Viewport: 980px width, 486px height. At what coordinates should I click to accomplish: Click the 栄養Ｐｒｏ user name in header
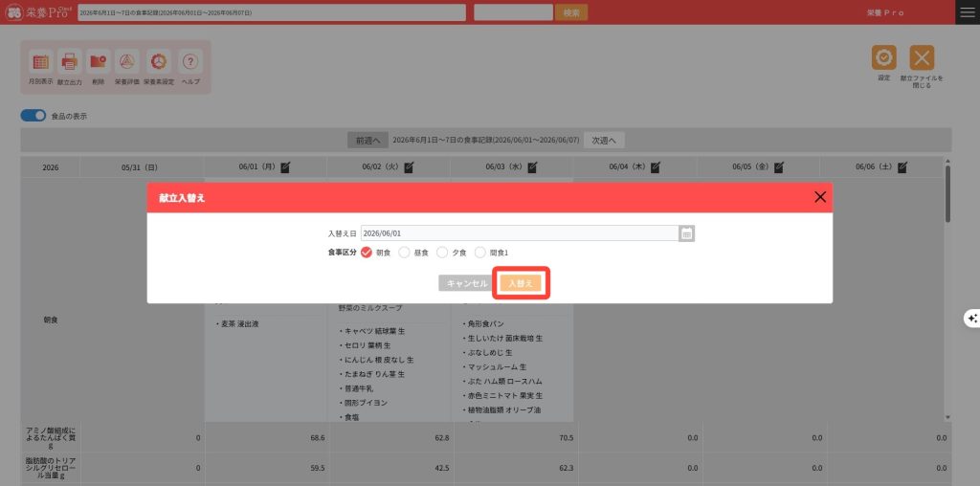(885, 12)
